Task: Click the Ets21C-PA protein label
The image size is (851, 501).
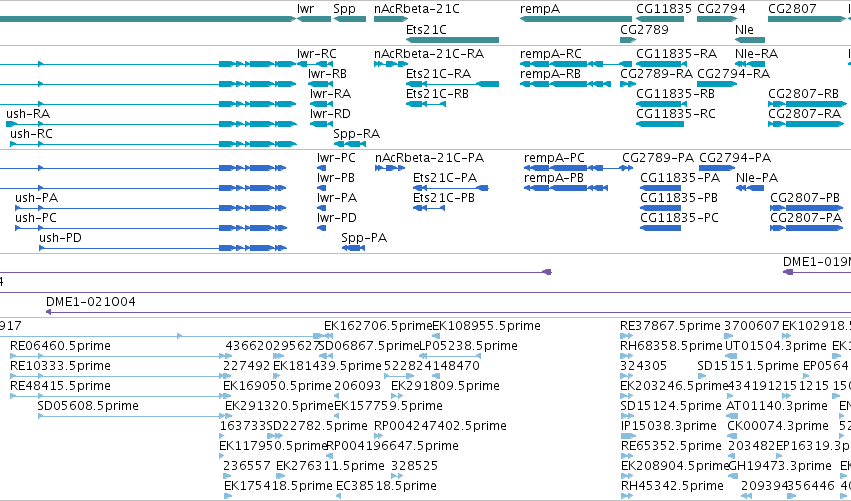Action: point(445,178)
